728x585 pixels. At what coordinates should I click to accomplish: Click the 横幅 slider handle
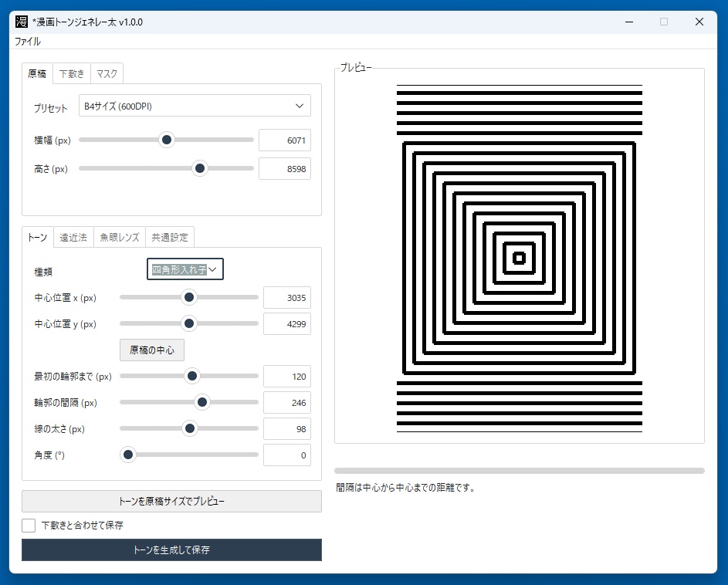(166, 140)
